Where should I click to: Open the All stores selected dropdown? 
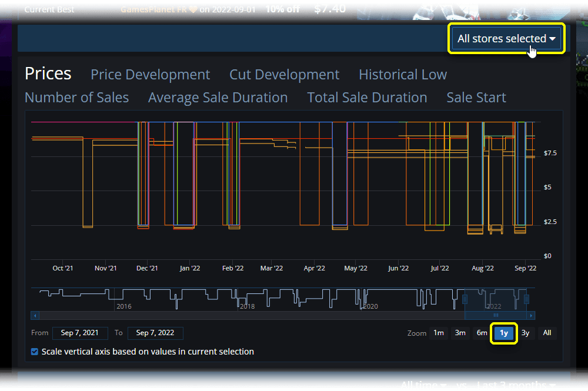pyautogui.click(x=506, y=39)
